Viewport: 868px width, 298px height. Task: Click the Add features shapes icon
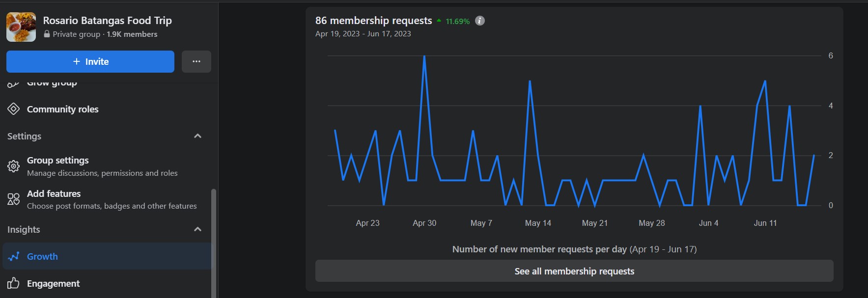click(x=14, y=199)
